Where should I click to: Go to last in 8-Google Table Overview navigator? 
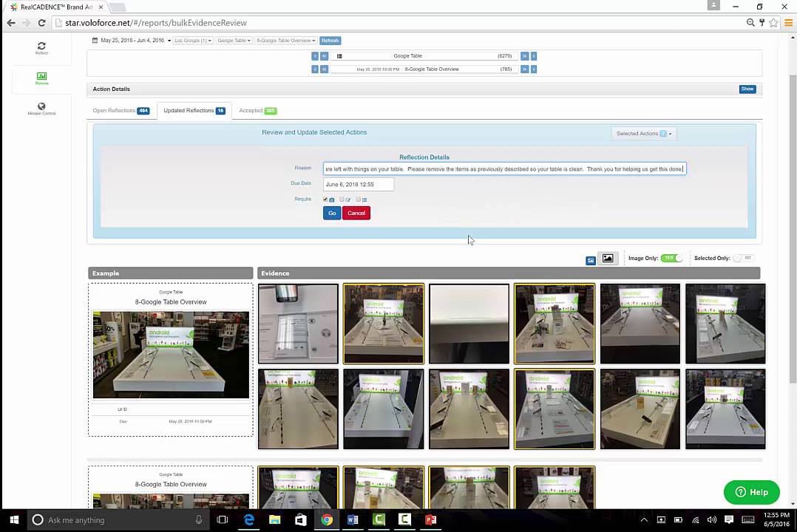[x=534, y=69]
